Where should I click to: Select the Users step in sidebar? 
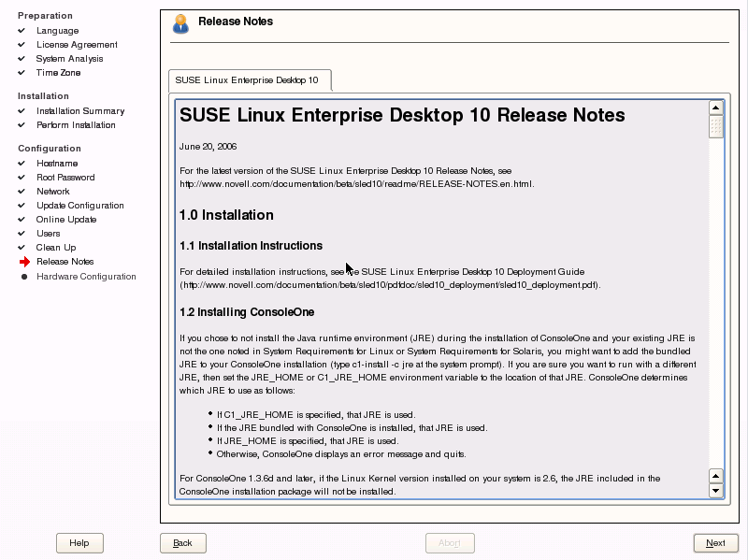point(49,233)
